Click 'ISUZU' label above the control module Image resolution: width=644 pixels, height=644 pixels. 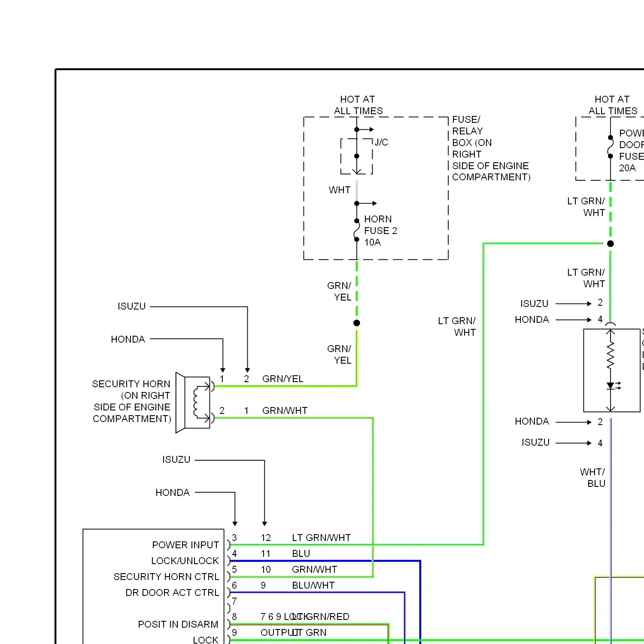[x=176, y=459]
